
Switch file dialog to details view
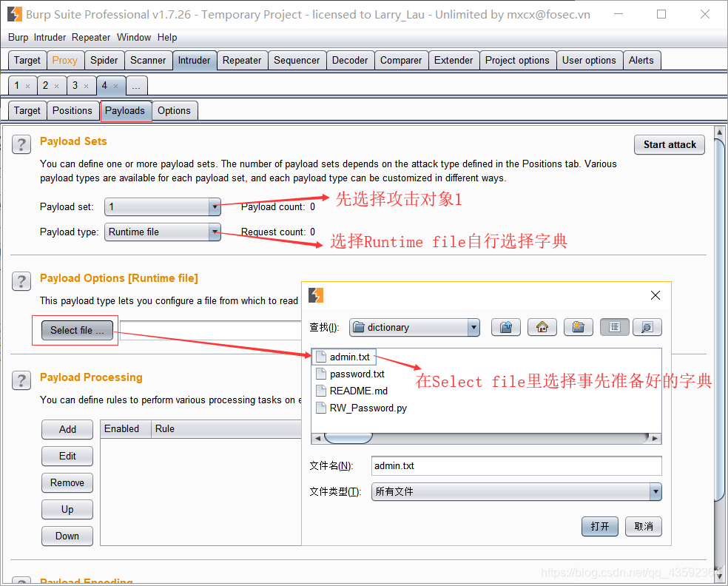click(x=647, y=327)
